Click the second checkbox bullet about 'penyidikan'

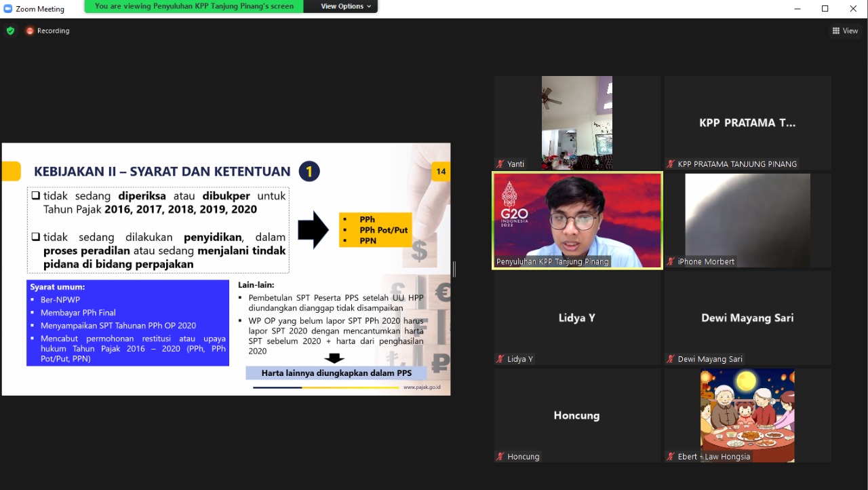tap(35, 238)
